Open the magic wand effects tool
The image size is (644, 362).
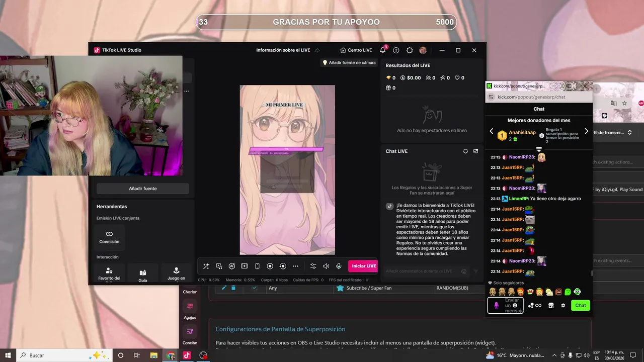(x=206, y=266)
